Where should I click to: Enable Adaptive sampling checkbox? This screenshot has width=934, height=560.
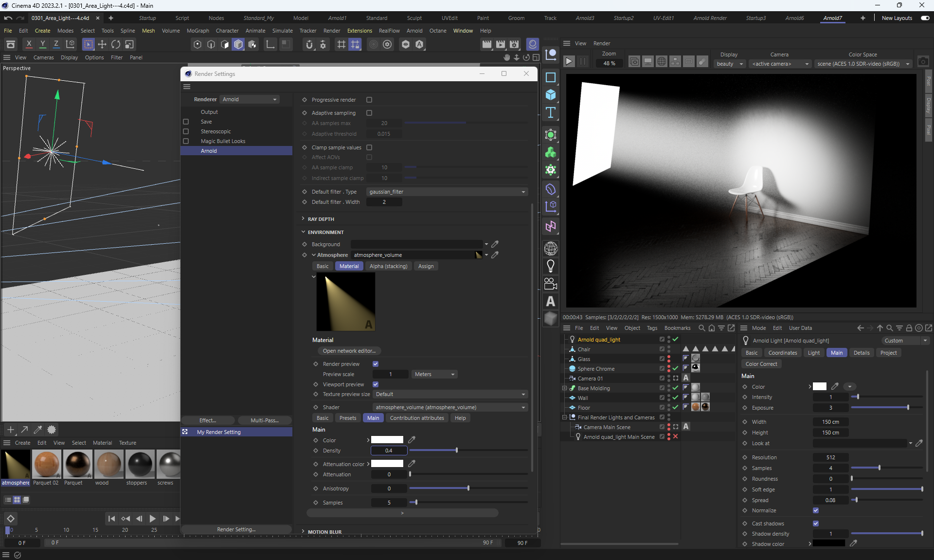369,113
